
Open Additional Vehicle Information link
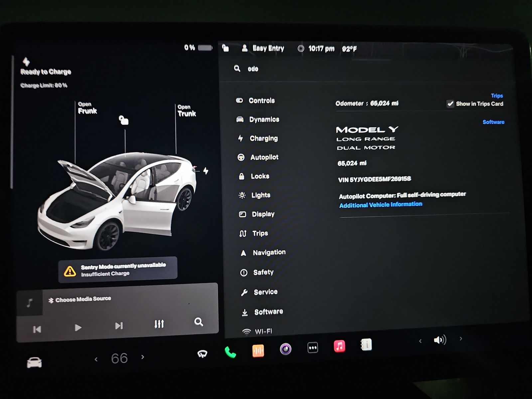(x=381, y=204)
